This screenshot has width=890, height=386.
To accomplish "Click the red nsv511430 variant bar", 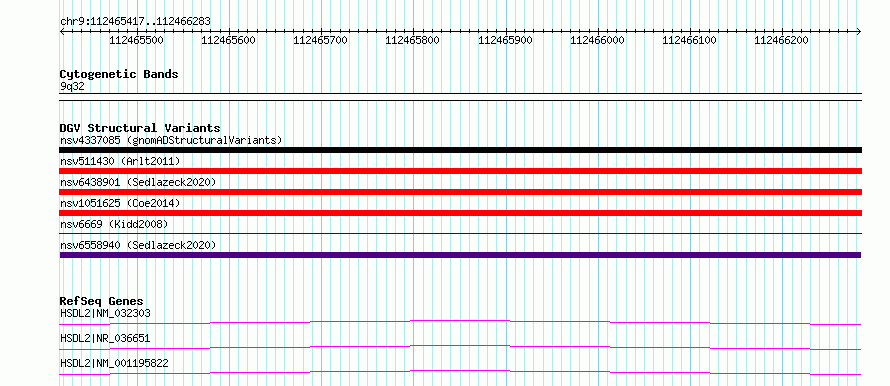I will point(461,171).
